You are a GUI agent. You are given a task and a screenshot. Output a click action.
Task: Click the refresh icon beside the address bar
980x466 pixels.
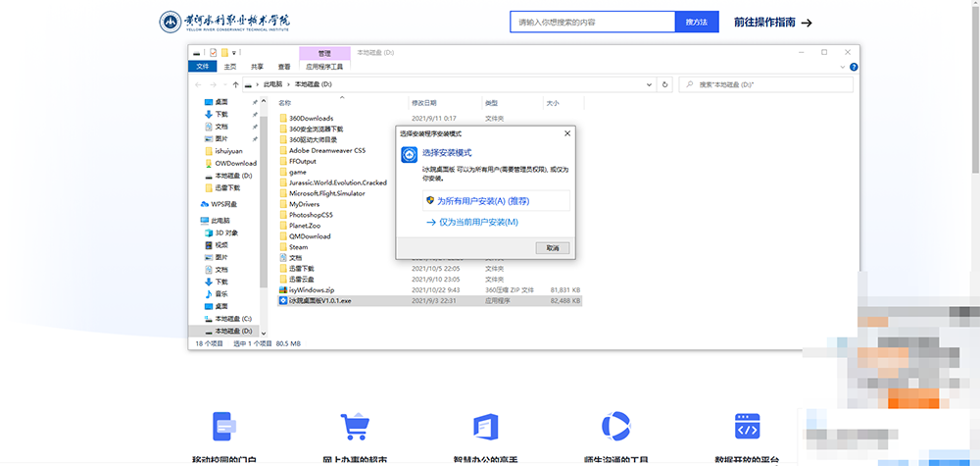click(666, 85)
